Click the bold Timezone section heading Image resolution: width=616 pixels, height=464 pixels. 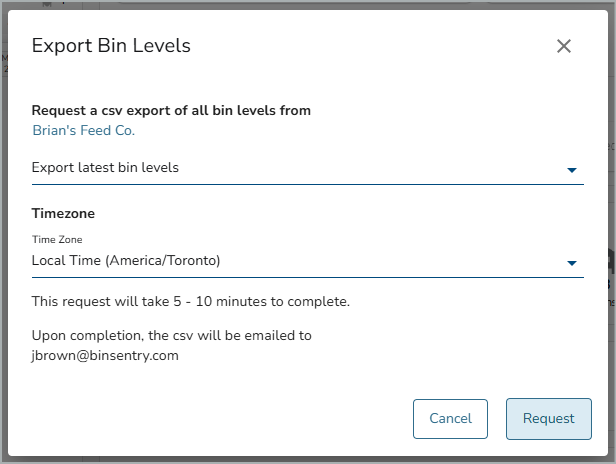coord(63,213)
